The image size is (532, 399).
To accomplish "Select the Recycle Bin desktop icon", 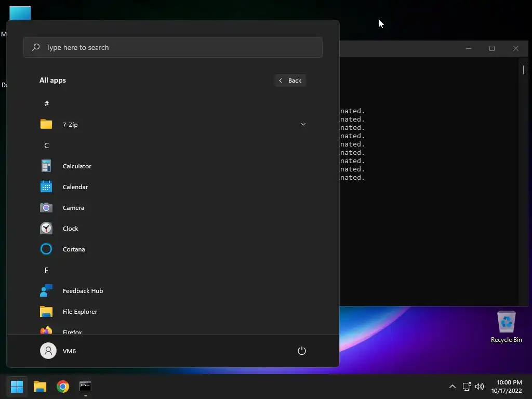I will coord(506,327).
